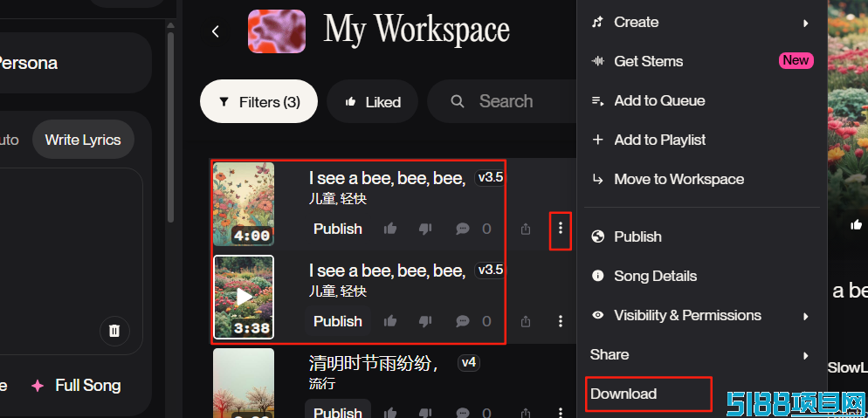Open the 清明时节雨纷纷 song thumbnail

pyautogui.click(x=244, y=382)
